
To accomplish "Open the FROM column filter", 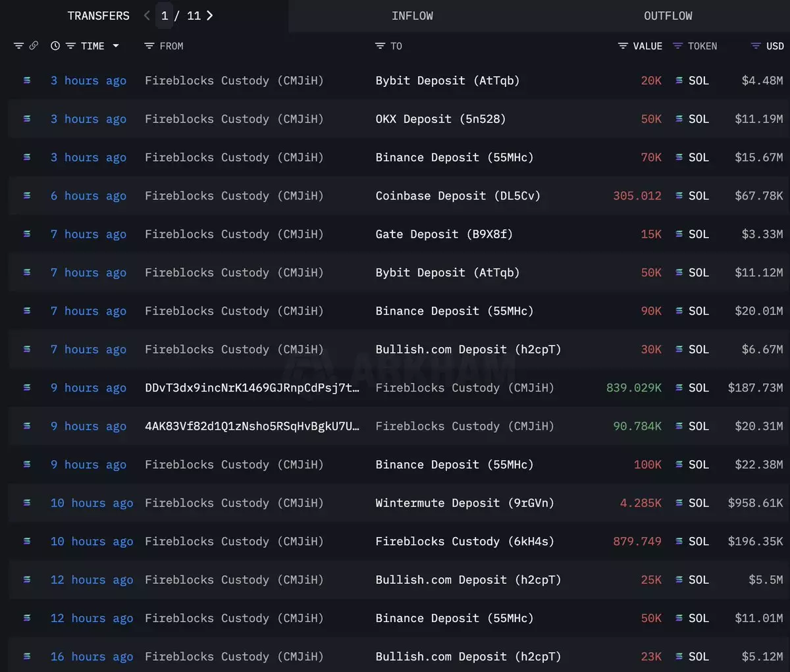I will pyautogui.click(x=149, y=46).
